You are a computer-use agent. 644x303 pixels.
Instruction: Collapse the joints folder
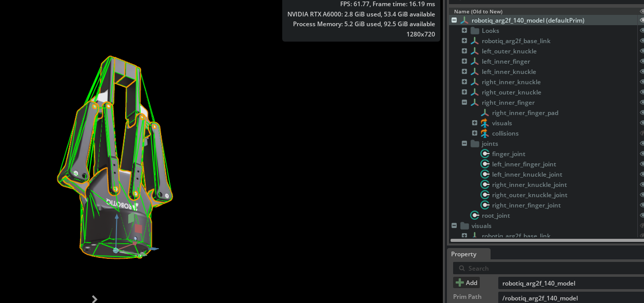pyautogui.click(x=464, y=144)
